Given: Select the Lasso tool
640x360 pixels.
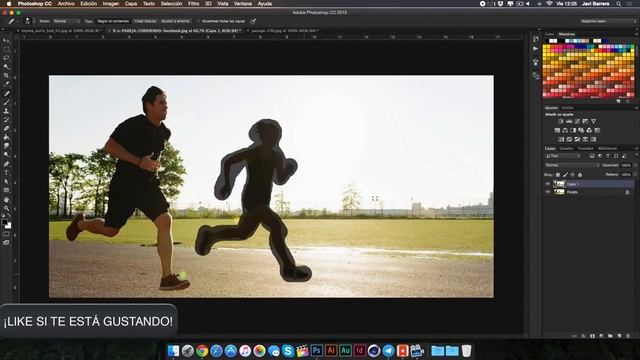Looking at the screenshot, I should (x=6, y=58).
